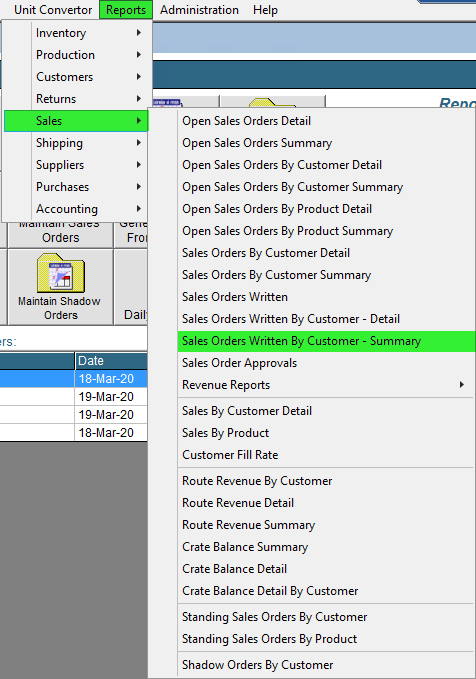Open Sales Orders Written By Customer - Detail

tap(326, 319)
